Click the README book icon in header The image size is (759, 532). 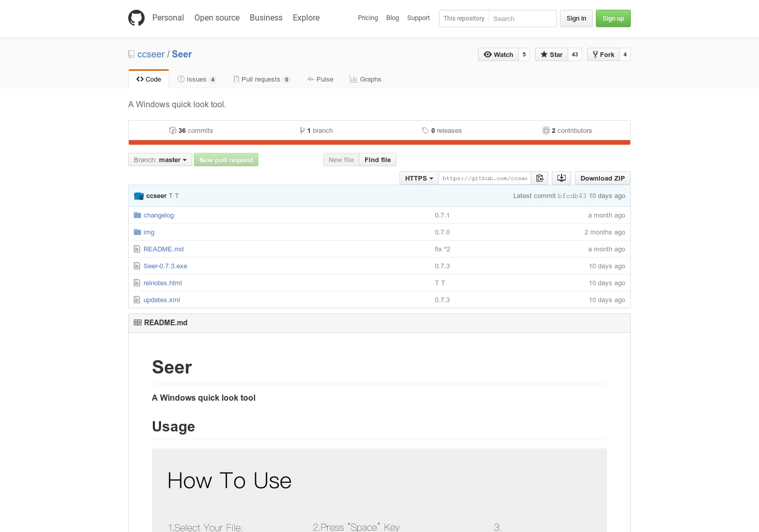pos(137,323)
